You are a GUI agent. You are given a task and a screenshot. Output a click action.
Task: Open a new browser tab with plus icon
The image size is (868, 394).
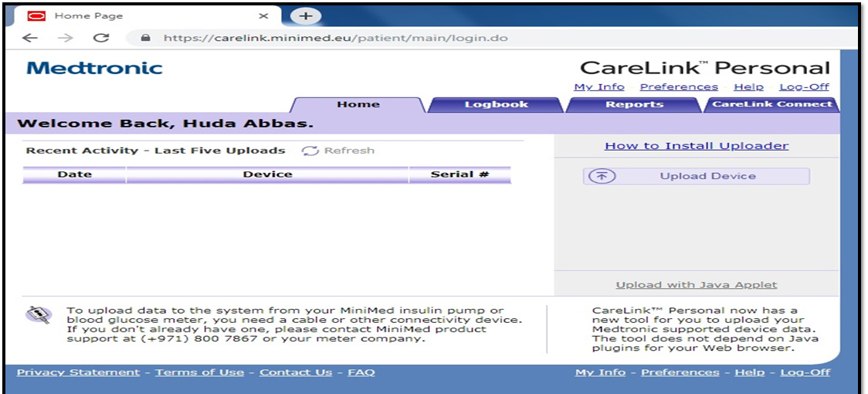[306, 16]
